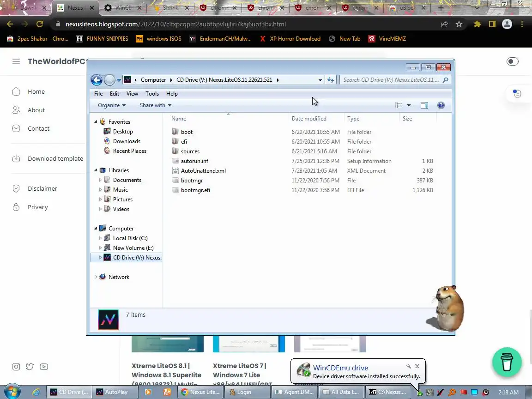Sort by Date modified column
532x399 pixels.
tap(309, 119)
